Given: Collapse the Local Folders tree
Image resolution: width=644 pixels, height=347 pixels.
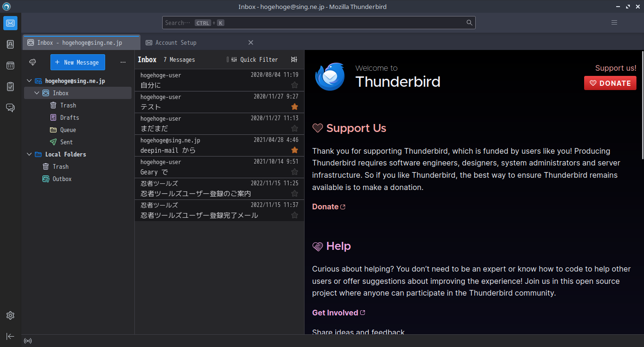Looking at the screenshot, I should coord(29,155).
